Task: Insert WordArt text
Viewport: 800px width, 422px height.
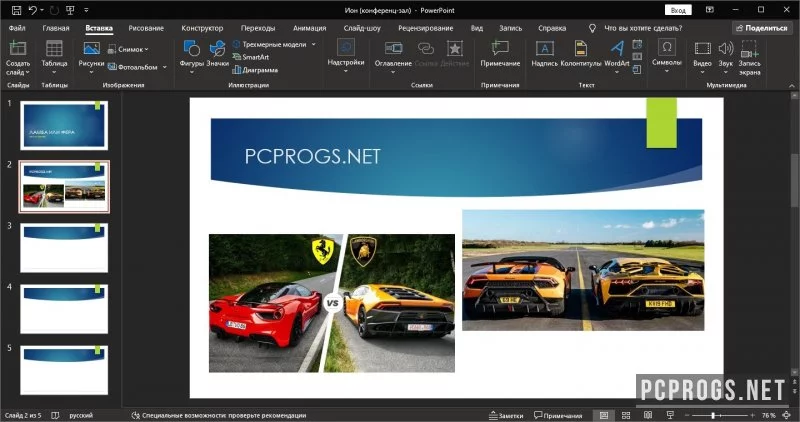Action: tap(617, 56)
